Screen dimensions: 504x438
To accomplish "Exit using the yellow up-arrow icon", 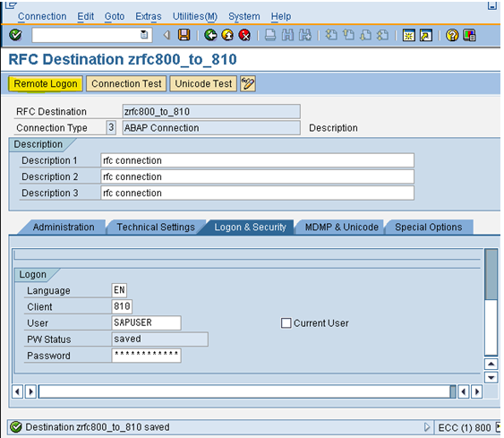I will (x=227, y=35).
